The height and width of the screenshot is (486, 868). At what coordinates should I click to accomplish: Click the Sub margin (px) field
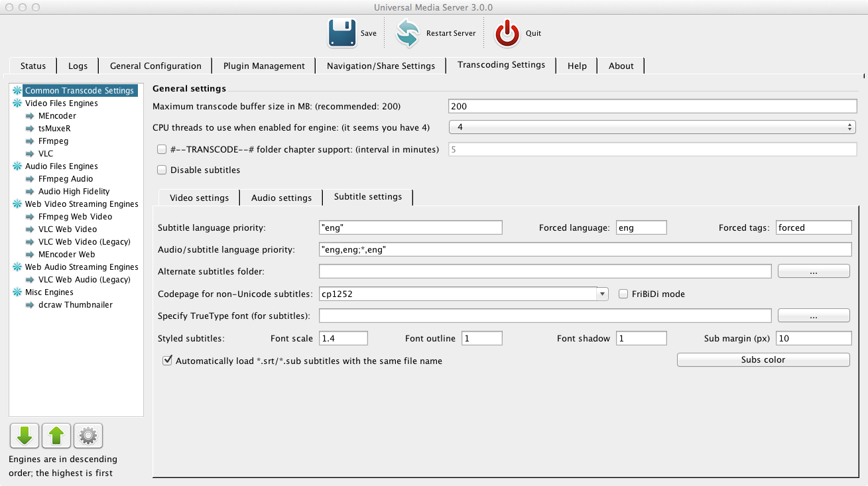(814, 338)
